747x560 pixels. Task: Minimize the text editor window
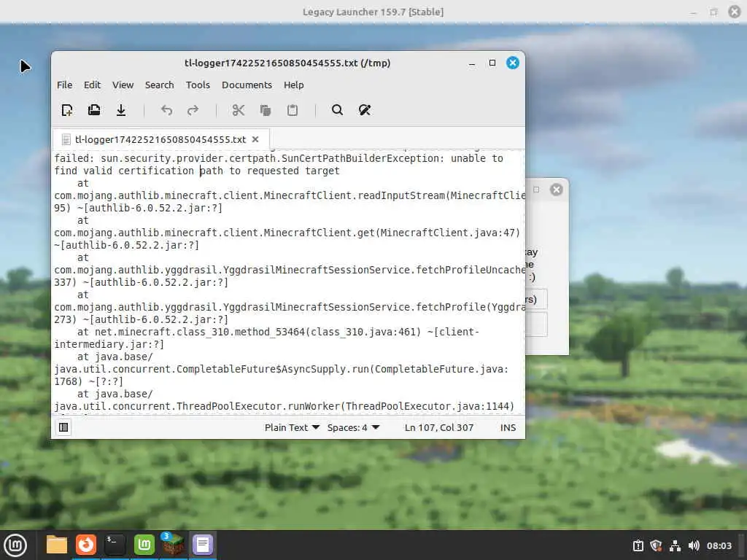472,63
